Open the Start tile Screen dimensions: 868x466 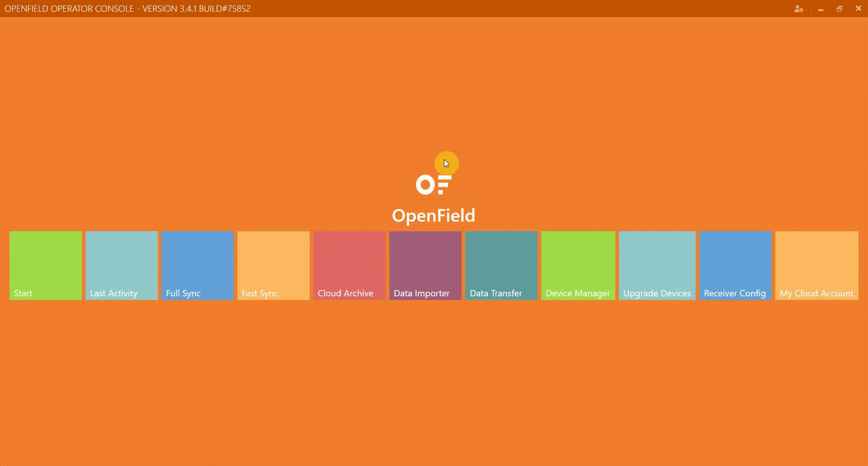pos(46,266)
